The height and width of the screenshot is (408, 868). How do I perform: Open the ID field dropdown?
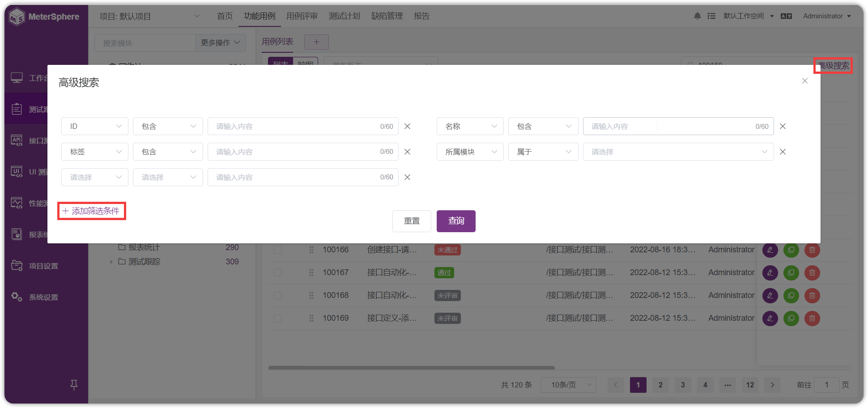coord(95,127)
